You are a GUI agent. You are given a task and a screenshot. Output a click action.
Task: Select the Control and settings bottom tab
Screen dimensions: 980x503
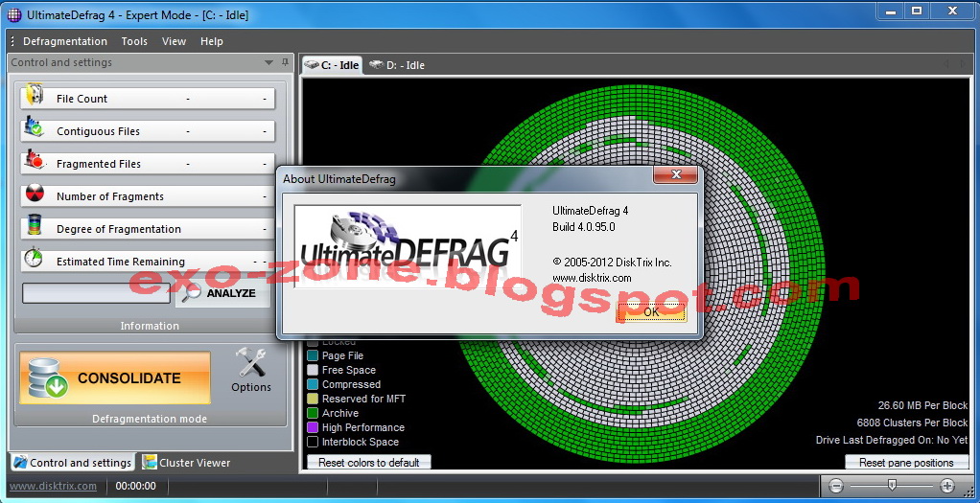point(72,463)
